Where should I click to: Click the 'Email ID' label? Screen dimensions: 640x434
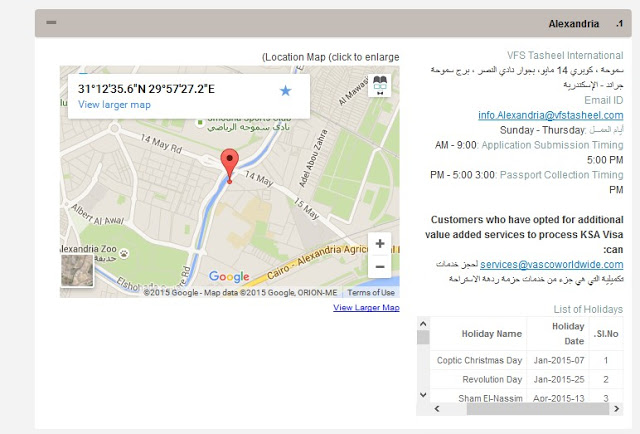[x=604, y=100]
